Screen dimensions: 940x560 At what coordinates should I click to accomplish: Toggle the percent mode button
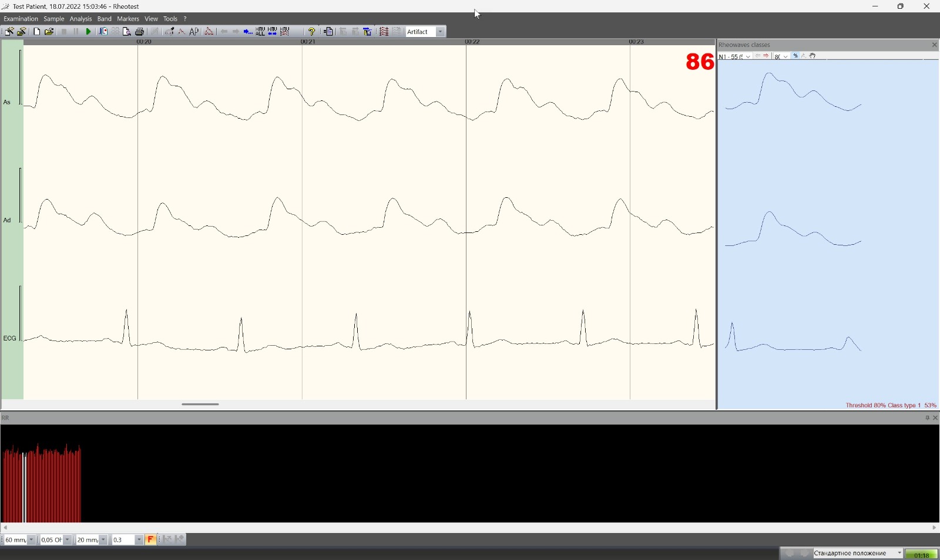(795, 56)
